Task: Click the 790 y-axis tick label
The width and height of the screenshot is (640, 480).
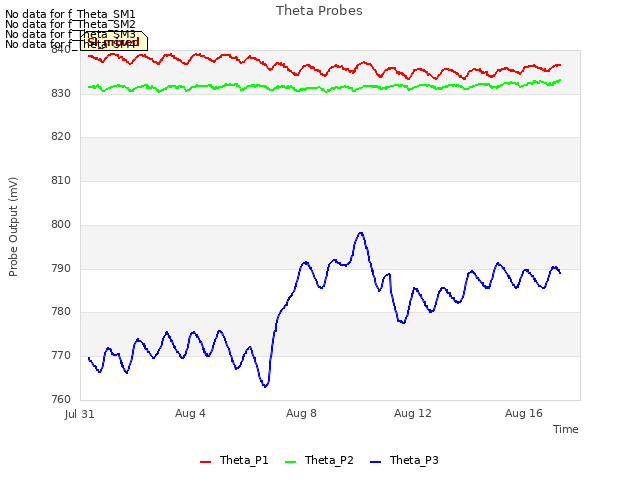Action: 61,269
